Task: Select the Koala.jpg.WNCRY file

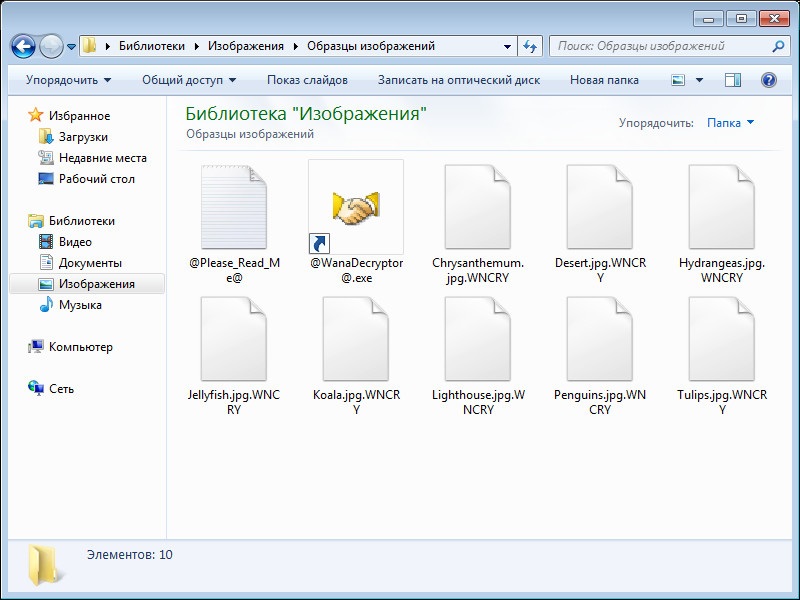Action: pyautogui.click(x=356, y=340)
